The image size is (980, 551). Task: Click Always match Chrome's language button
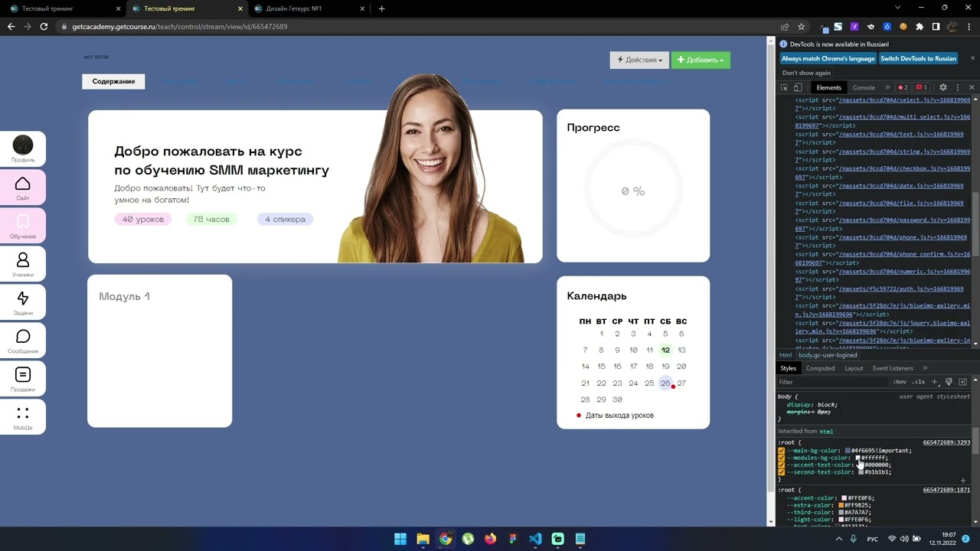tap(828, 58)
